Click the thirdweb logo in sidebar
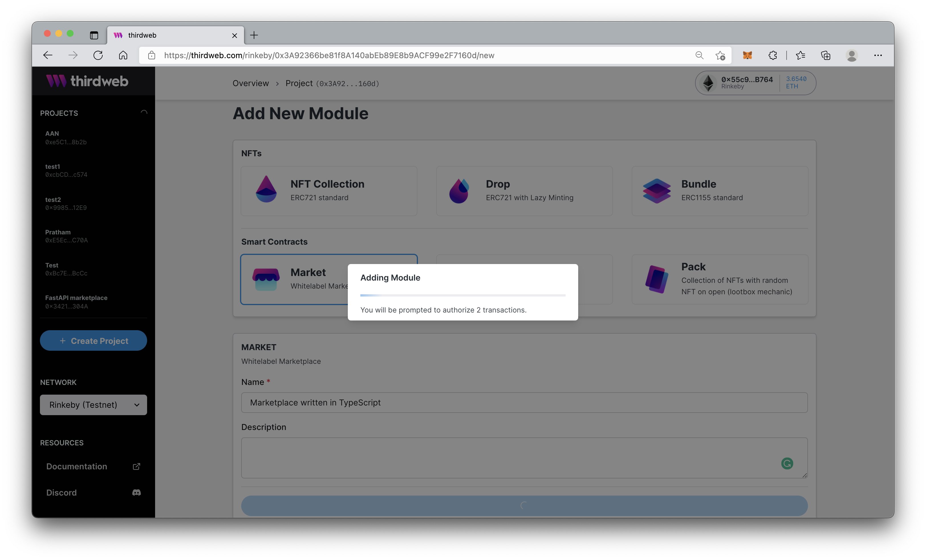Image resolution: width=926 pixels, height=560 pixels. [x=87, y=81]
